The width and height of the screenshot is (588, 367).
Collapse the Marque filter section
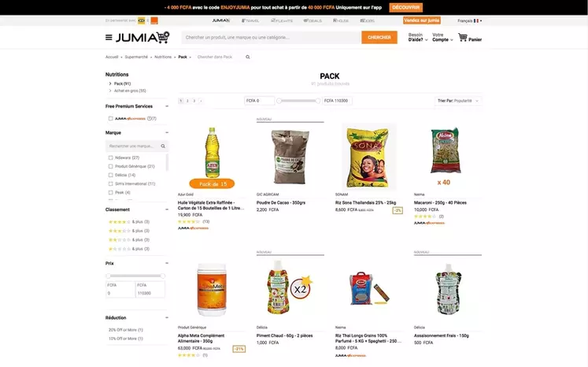[167, 132]
